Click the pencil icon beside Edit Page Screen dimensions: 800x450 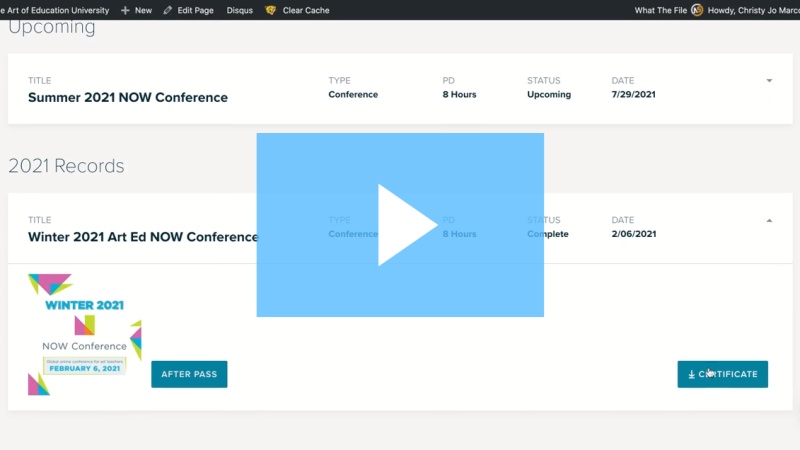[x=167, y=10]
